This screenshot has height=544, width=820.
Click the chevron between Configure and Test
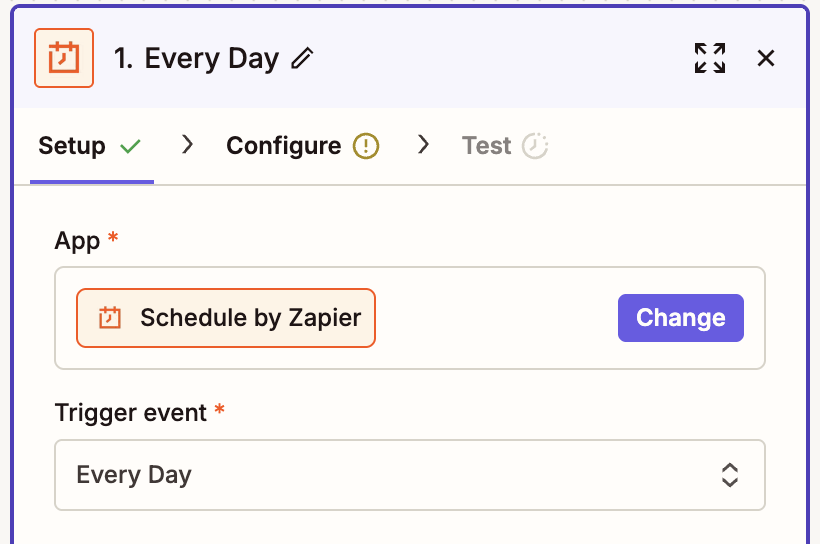click(x=423, y=145)
